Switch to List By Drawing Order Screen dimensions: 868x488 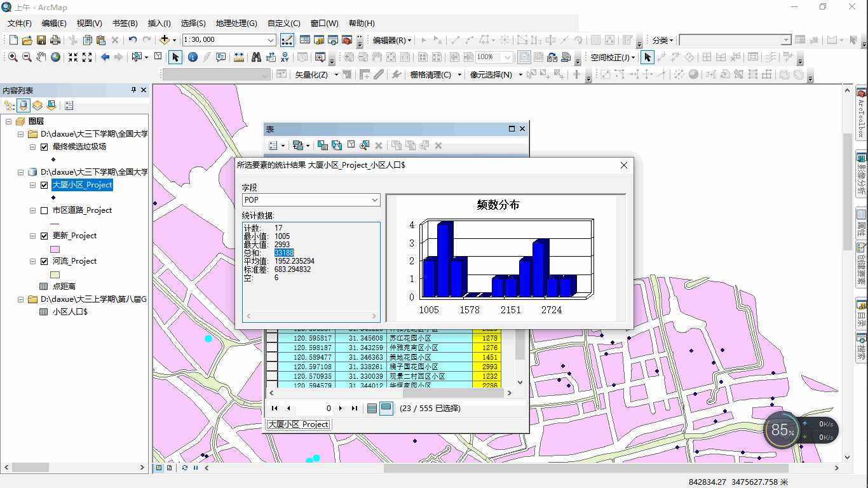10,105
